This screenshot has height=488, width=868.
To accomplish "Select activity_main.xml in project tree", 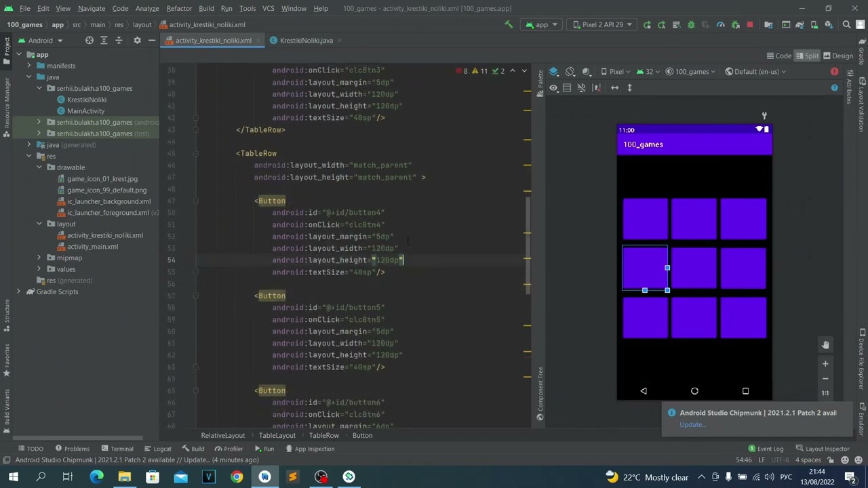I will [92, 247].
